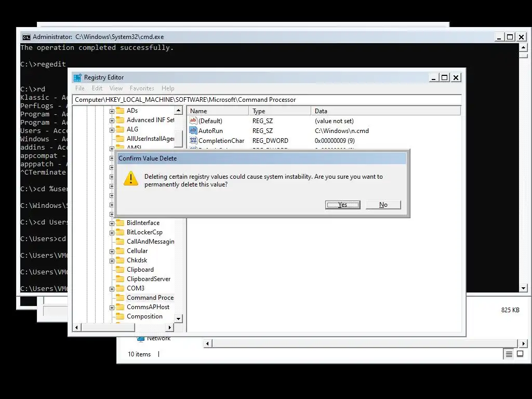Screen dimensions: 532x399
Task: Cancel deletion with the No button
Action: click(x=383, y=205)
